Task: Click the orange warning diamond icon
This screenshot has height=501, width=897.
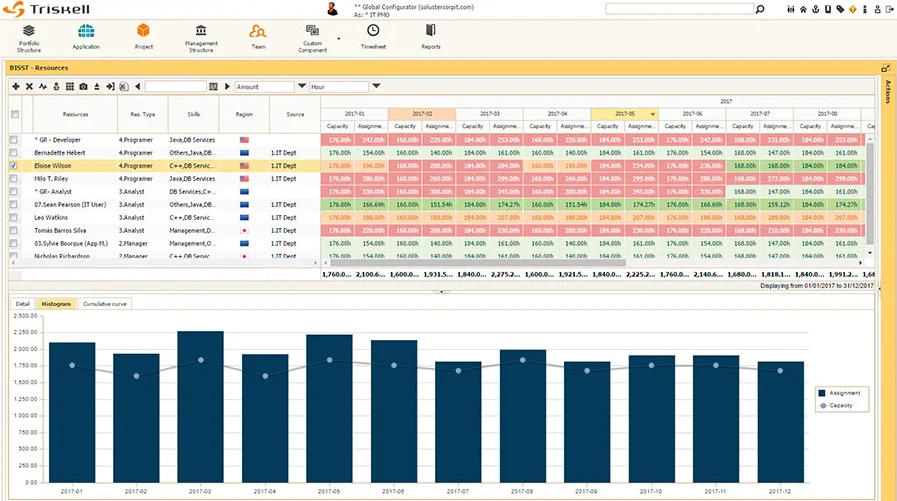Action: coord(852,9)
